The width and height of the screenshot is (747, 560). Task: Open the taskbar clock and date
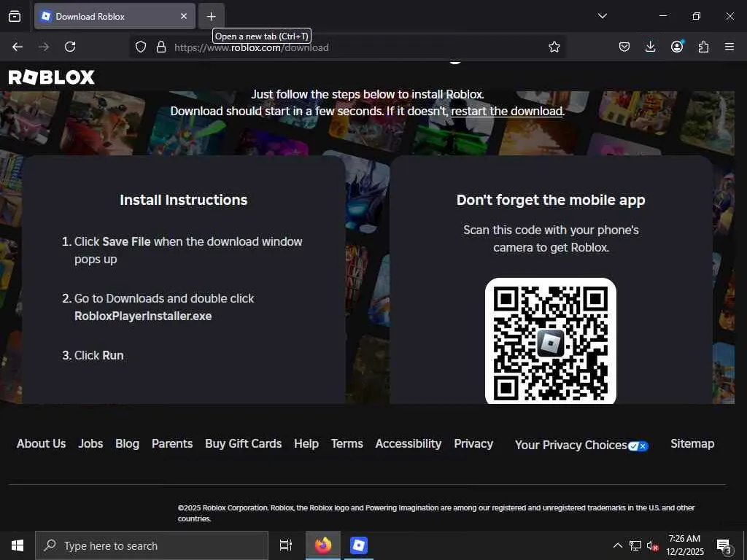pyautogui.click(x=684, y=545)
